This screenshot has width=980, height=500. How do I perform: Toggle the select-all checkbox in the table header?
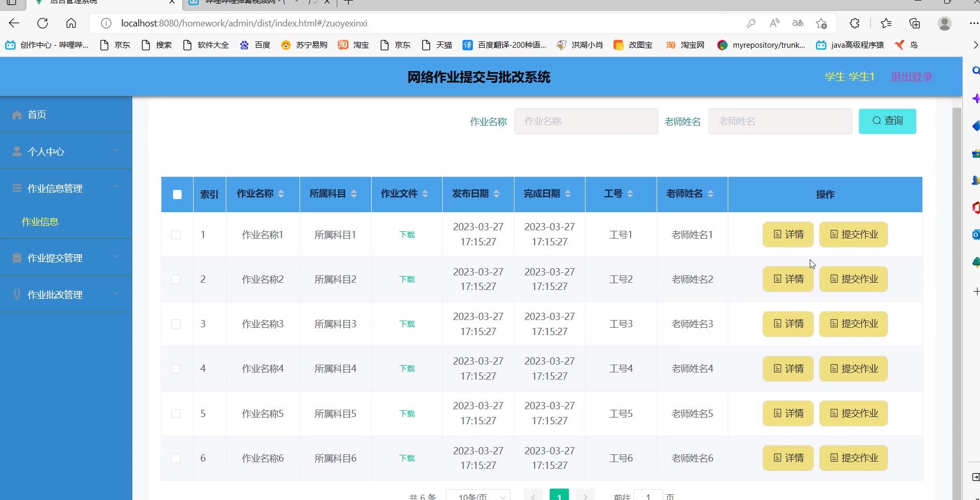pyautogui.click(x=177, y=195)
